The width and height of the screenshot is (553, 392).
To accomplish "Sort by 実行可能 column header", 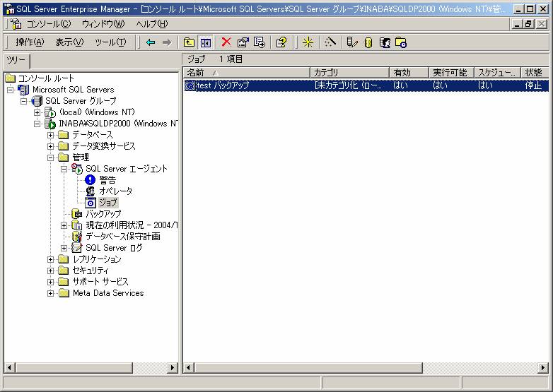I will tap(451, 73).
